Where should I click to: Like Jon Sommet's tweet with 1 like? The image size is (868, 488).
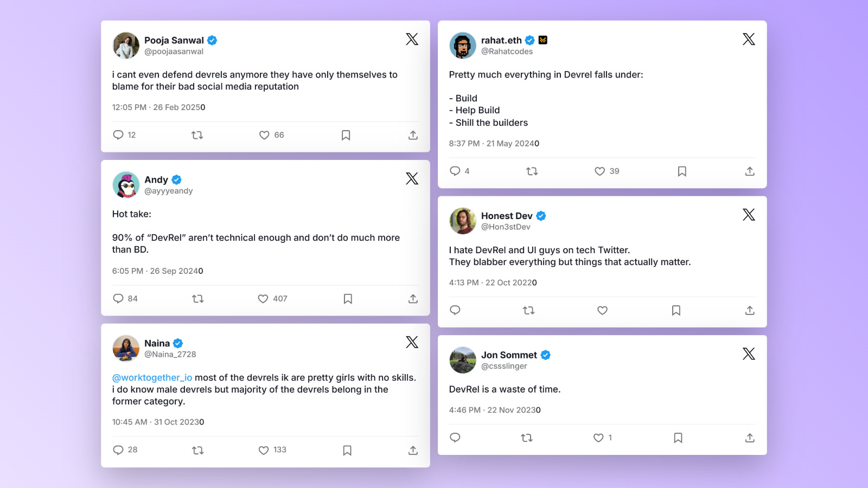[x=598, y=438]
